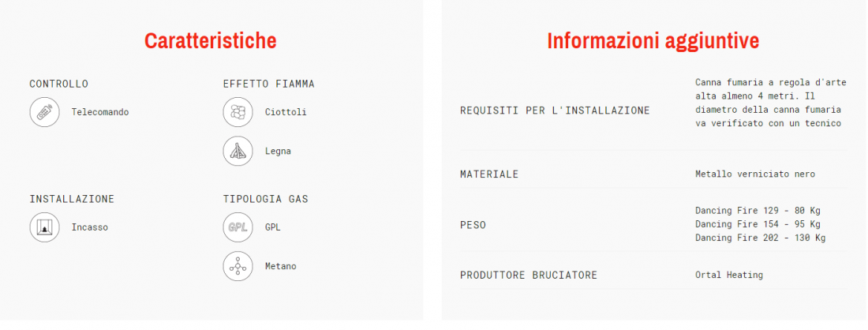
Task: Click the Materiale row label
Action: tap(489, 174)
